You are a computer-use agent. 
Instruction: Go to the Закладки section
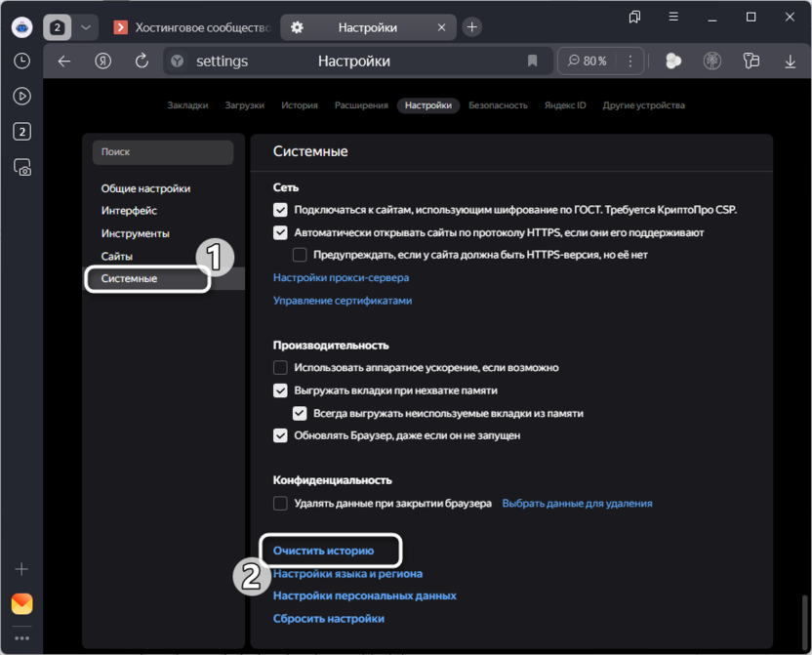coord(187,105)
